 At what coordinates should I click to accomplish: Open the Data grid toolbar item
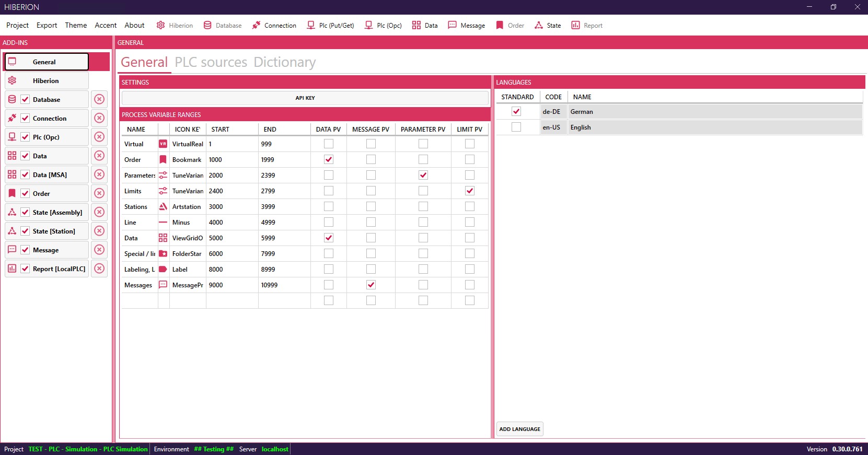pos(425,25)
